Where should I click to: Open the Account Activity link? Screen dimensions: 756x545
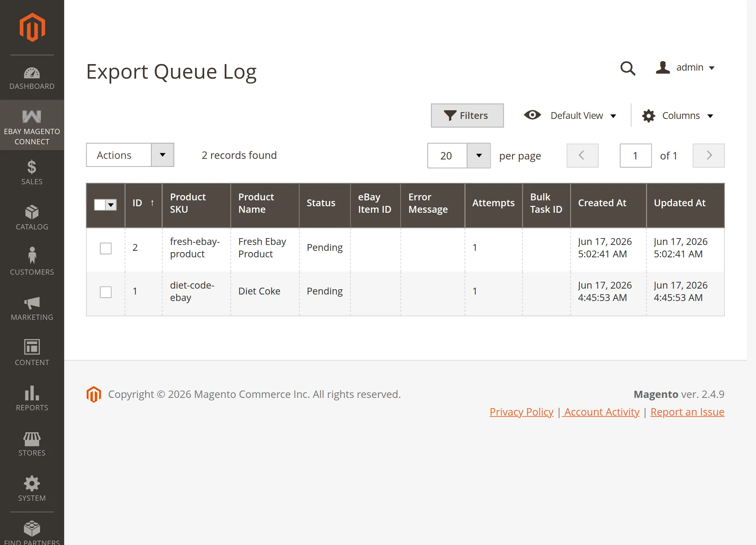(601, 412)
